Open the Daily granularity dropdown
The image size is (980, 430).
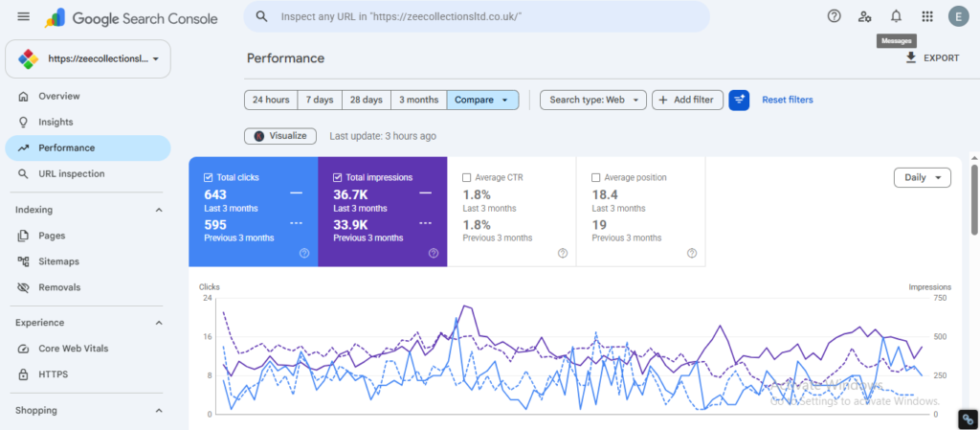tap(923, 177)
